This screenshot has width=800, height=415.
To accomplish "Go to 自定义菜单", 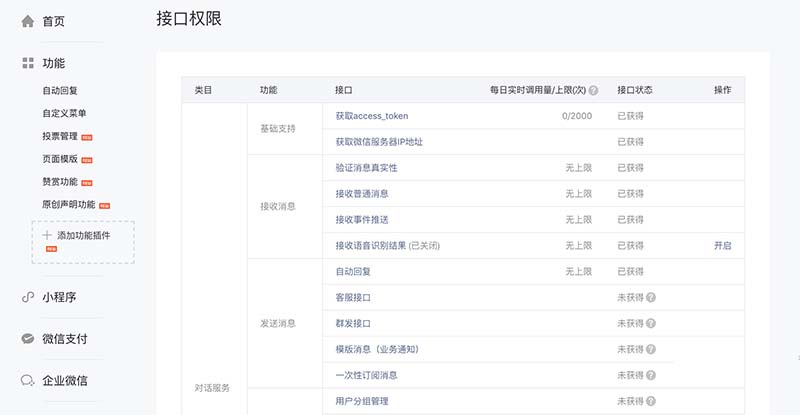I will (x=64, y=113).
